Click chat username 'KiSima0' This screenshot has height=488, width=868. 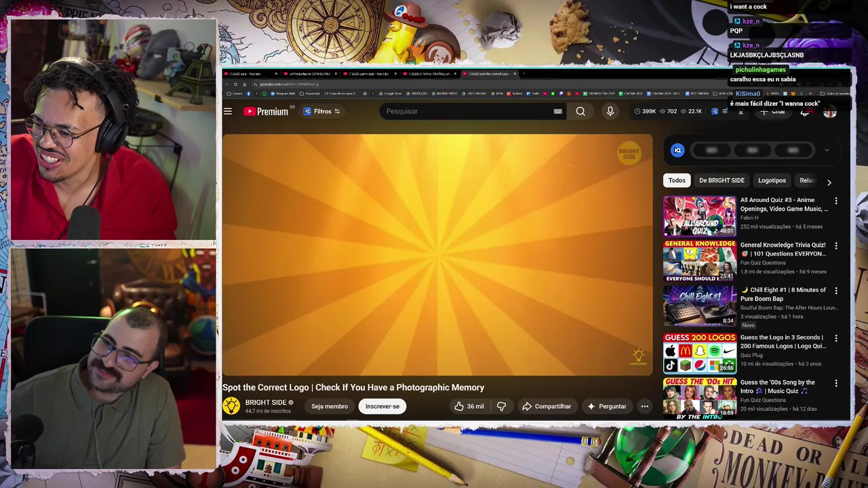[x=748, y=94]
